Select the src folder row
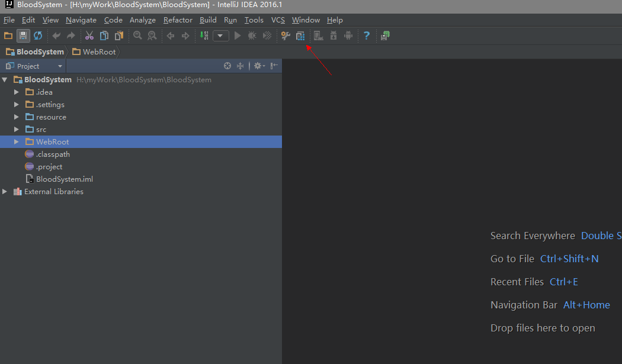The height and width of the screenshot is (364, 622). (x=141, y=129)
